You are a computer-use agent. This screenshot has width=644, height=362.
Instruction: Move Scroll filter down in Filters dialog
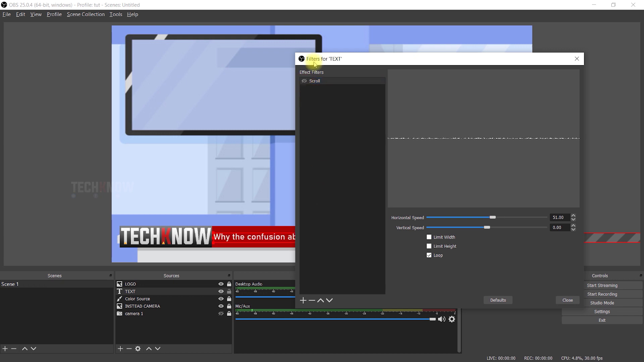pyautogui.click(x=330, y=300)
